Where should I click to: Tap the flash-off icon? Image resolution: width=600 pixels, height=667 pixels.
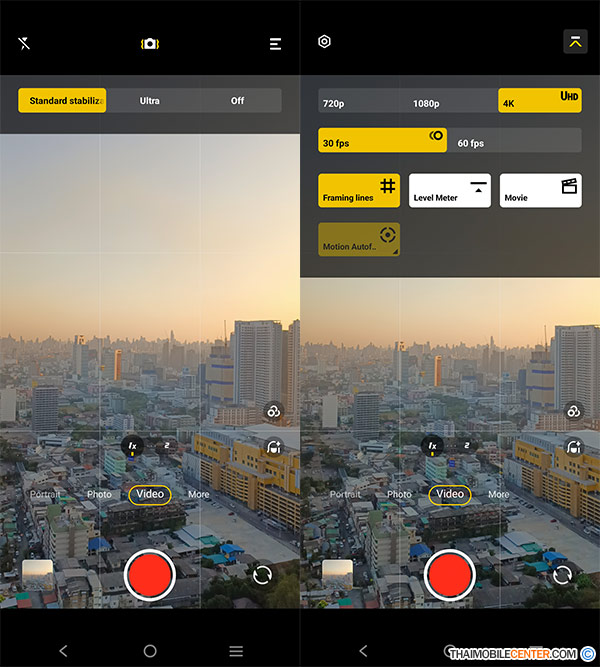[24, 43]
